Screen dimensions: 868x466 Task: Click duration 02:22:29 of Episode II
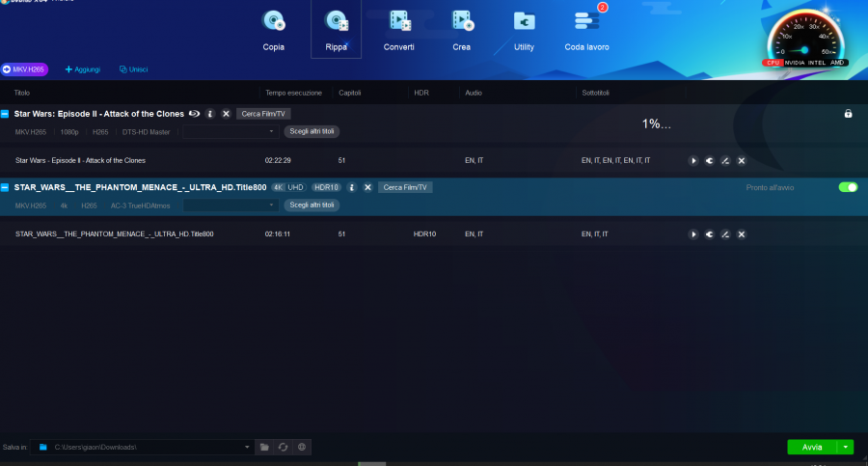278,161
